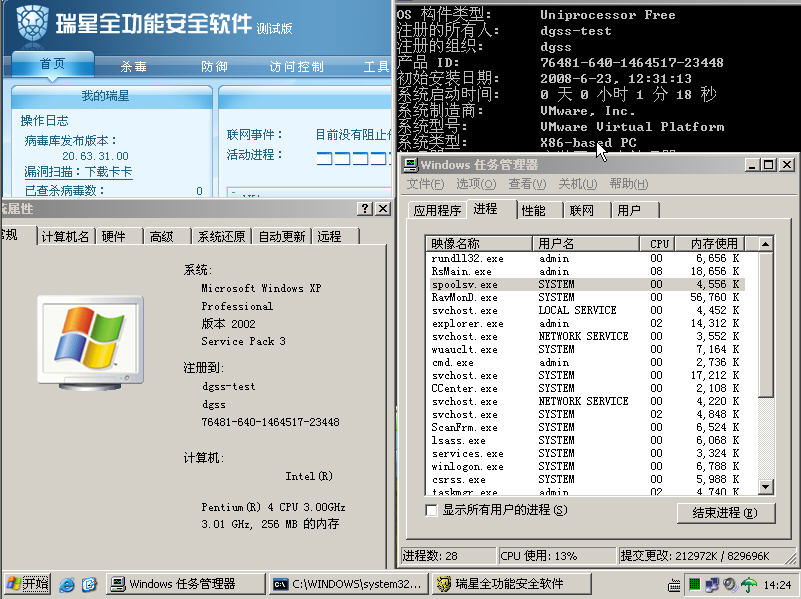
Task: Select the wuauclt.exe process row
Action: coord(585,349)
